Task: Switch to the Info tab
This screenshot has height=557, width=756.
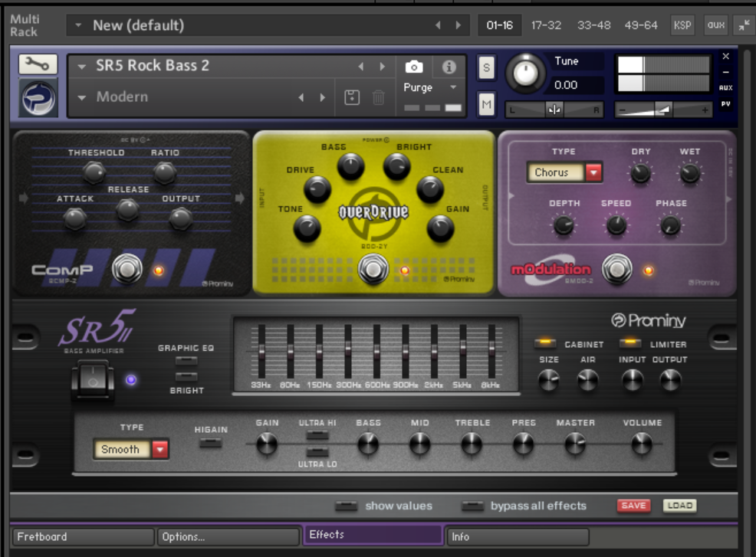Action: (x=518, y=537)
